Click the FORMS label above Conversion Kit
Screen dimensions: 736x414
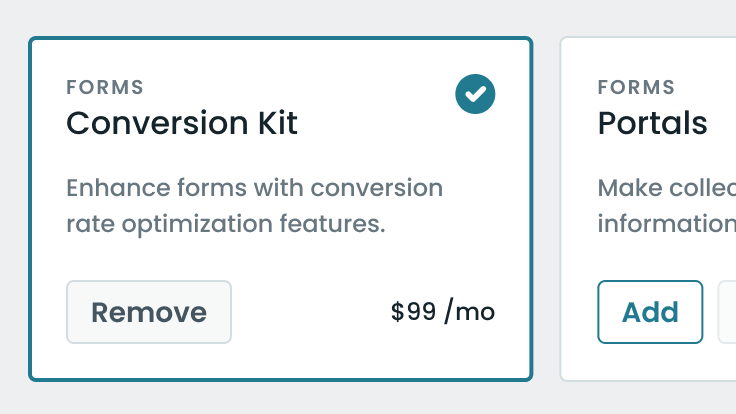click(x=105, y=87)
